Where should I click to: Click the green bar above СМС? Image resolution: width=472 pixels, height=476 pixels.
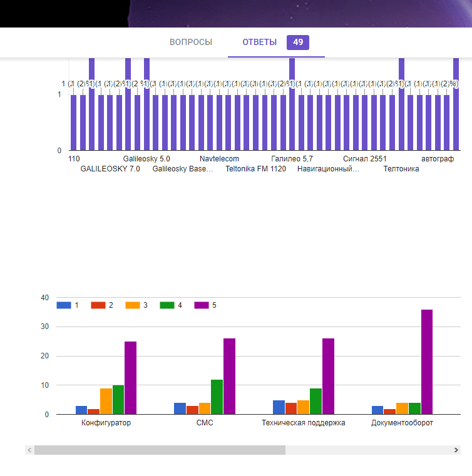[217, 397]
